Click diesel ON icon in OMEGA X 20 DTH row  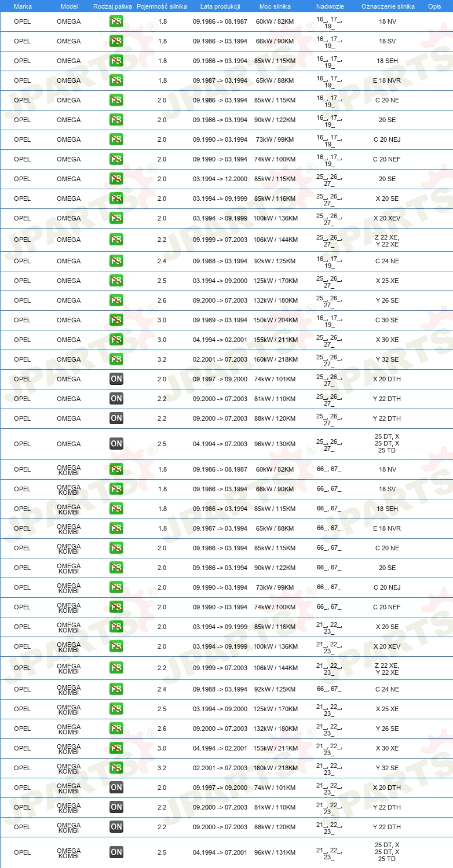tap(116, 380)
